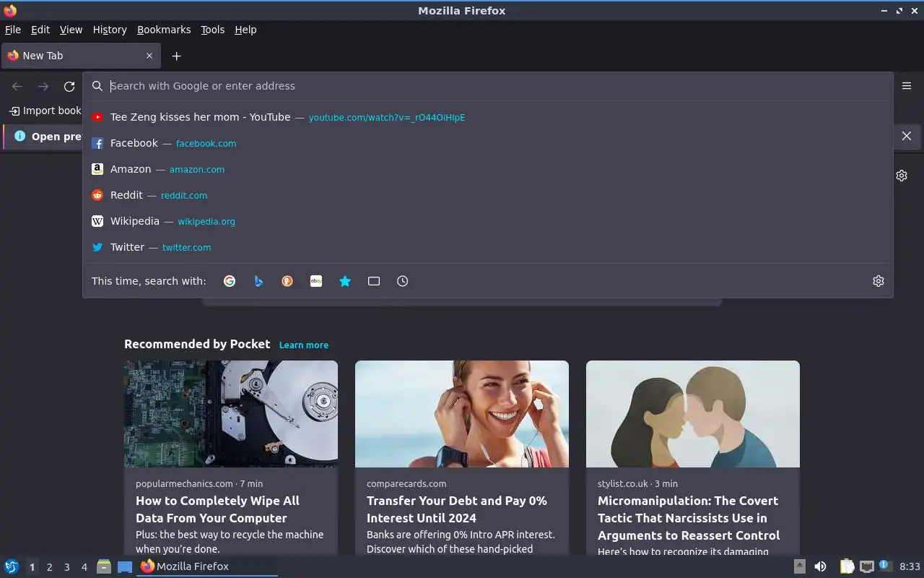Click the forward navigation arrow

(43, 86)
